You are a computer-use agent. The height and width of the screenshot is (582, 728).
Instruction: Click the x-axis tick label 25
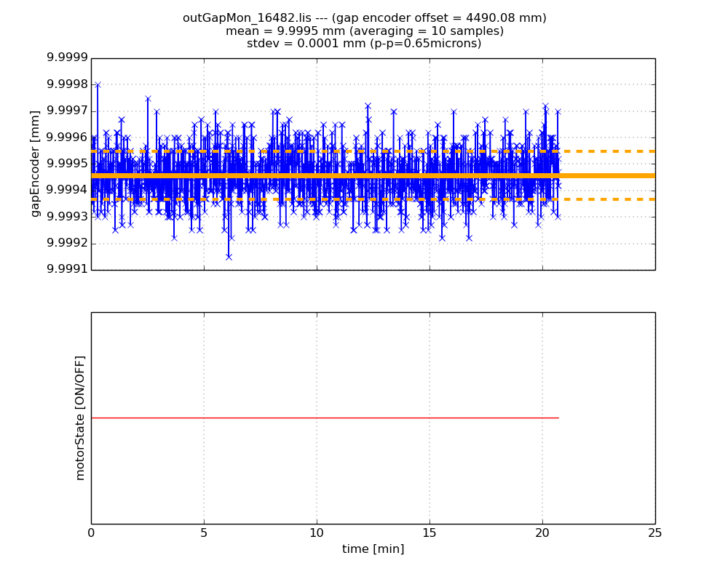pyautogui.click(x=654, y=533)
